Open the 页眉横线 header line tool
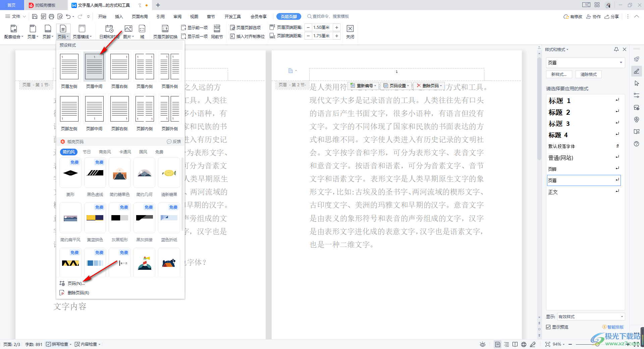The width and height of the screenshot is (644, 349). 82,32
